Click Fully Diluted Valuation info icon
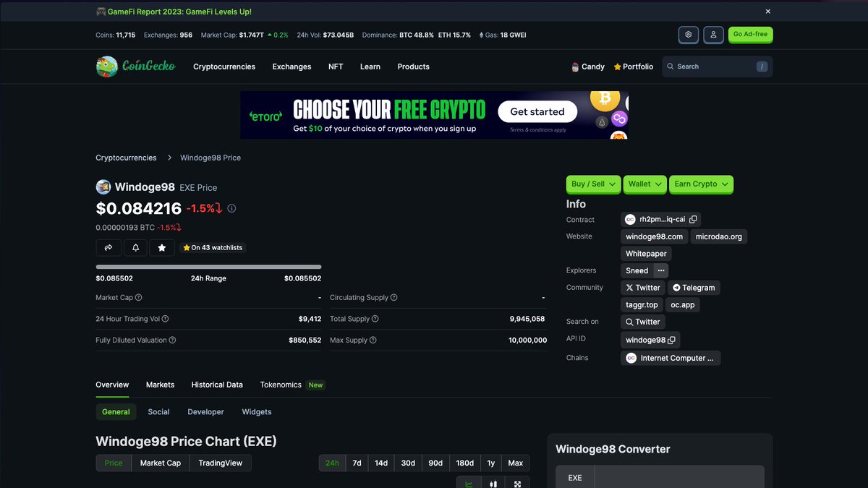The image size is (868, 488). tap(172, 340)
